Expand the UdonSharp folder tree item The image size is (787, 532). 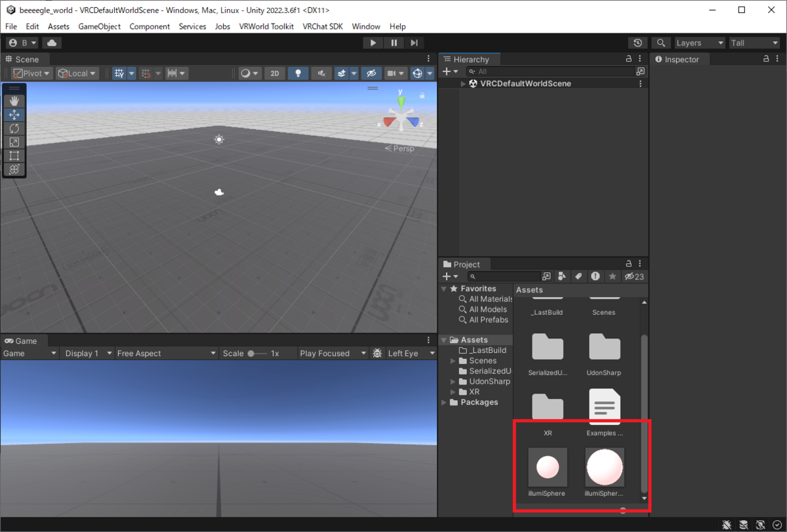[x=453, y=381]
